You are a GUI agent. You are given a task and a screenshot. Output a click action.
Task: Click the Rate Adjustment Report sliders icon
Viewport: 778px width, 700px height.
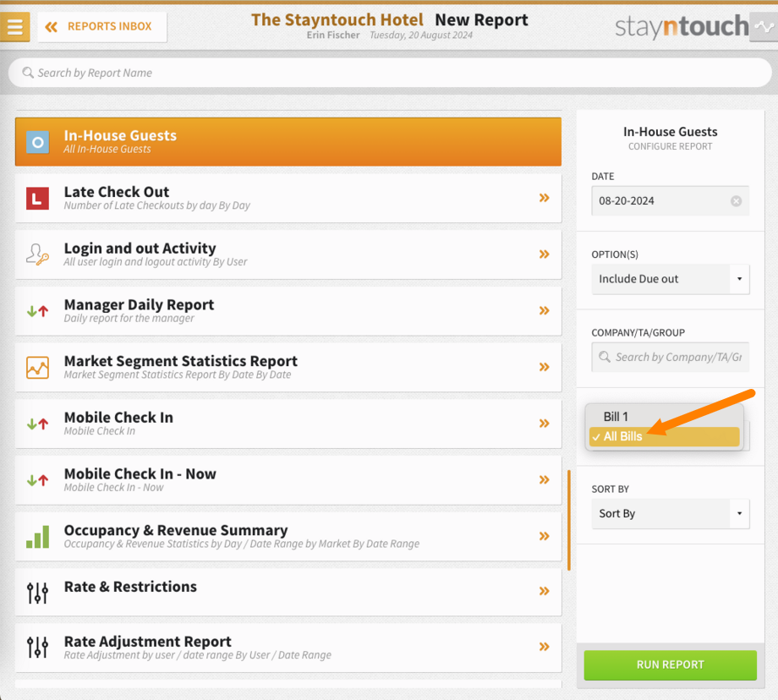pos(38,648)
